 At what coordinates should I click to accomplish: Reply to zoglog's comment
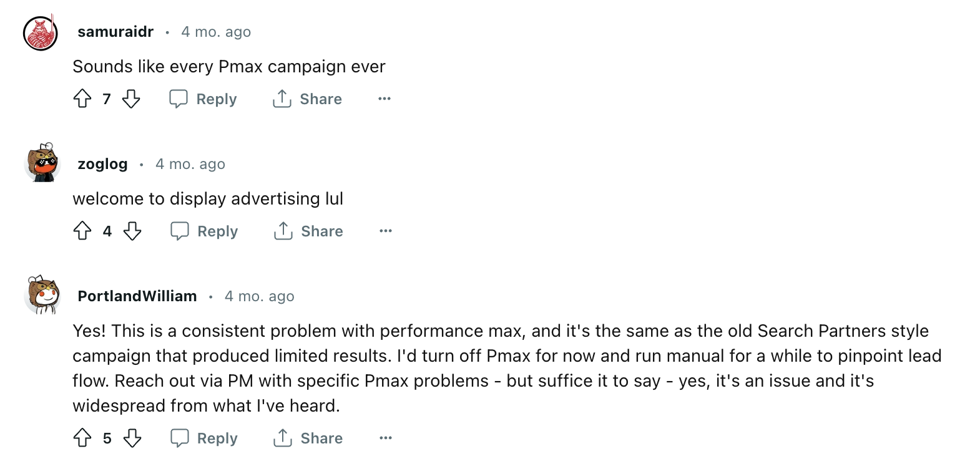coord(205,231)
